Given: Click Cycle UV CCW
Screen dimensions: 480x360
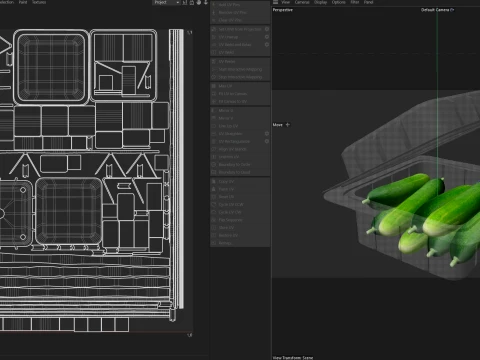Looking at the screenshot, I should 240,204.
